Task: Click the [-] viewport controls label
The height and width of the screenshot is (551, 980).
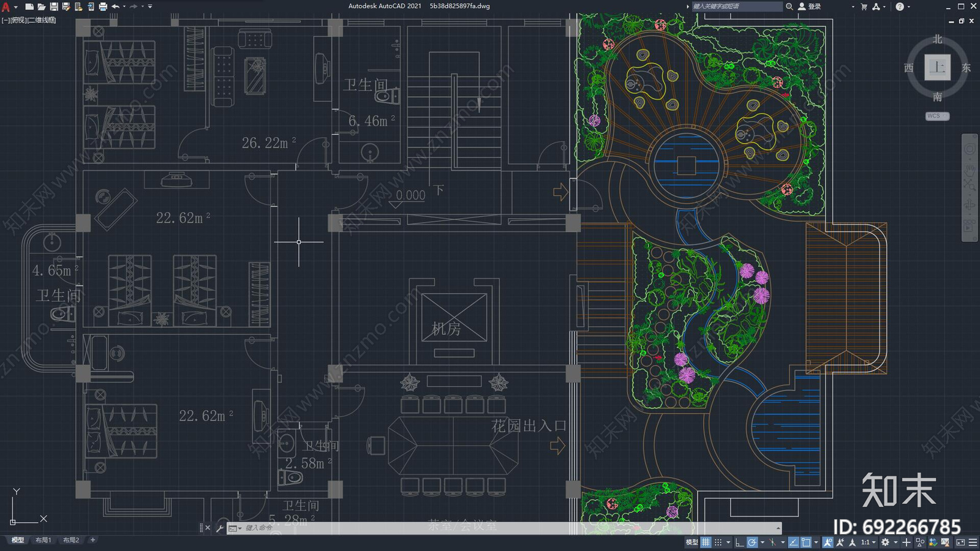Action: tap(6, 20)
